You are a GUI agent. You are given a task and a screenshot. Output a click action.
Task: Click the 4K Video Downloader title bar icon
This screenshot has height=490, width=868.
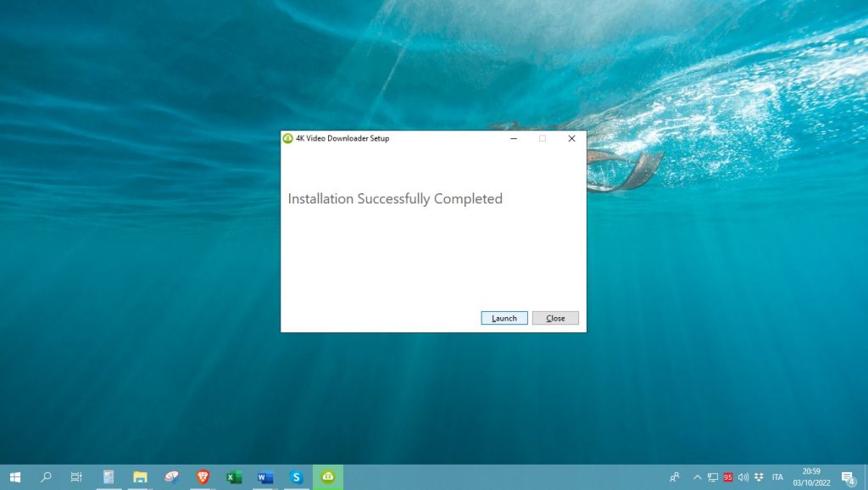288,138
